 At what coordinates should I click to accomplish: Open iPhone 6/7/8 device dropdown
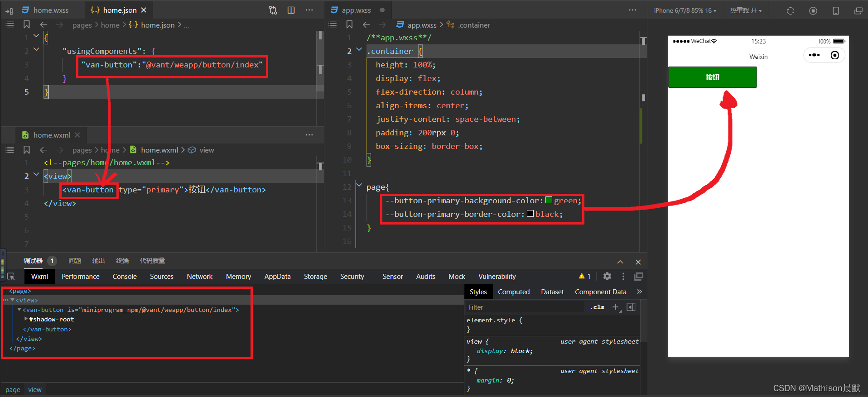[685, 10]
